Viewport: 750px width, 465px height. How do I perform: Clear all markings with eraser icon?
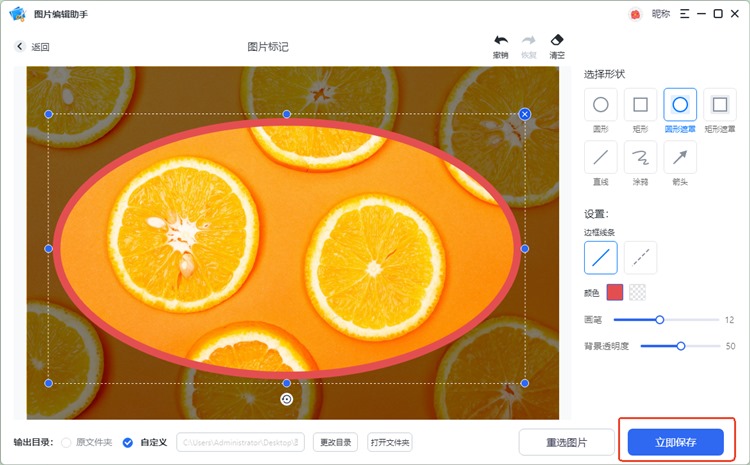557,42
